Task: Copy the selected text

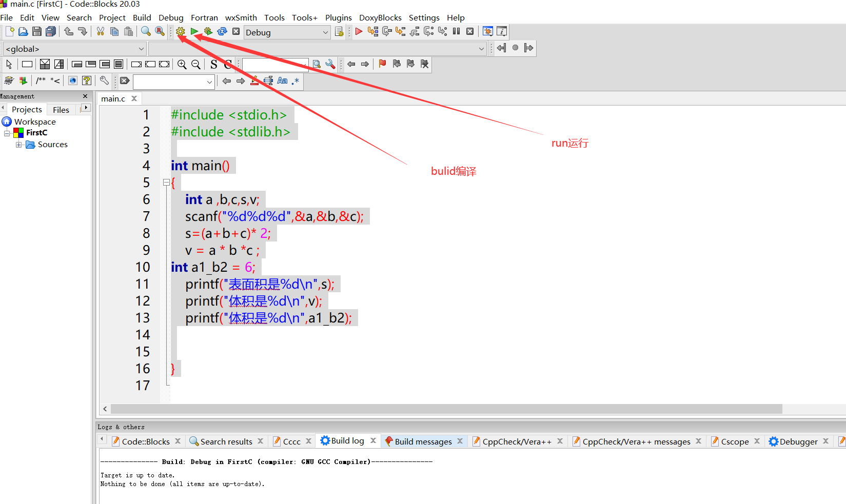Action: click(114, 32)
